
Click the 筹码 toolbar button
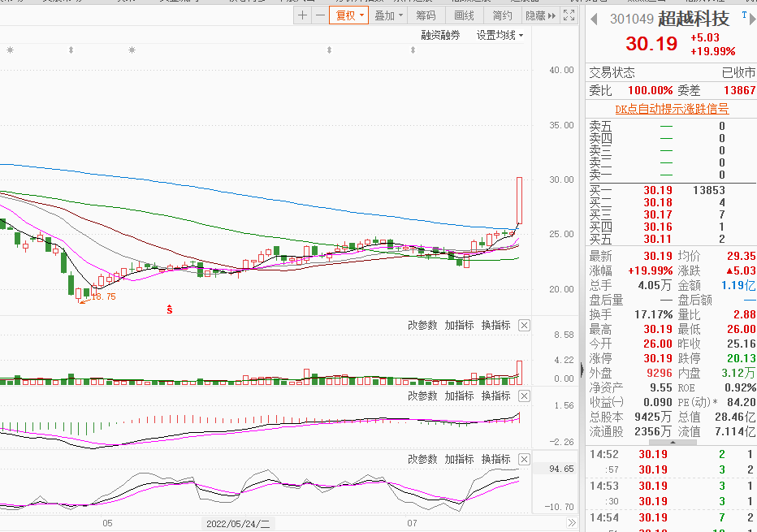[426, 15]
